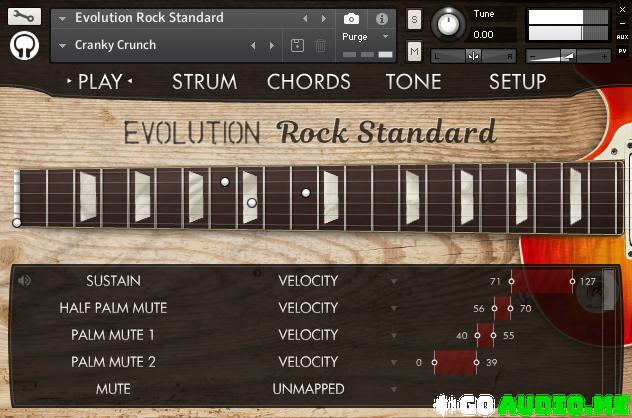Click the Orange Tree Samples logo icon
The image size is (632, 418).
pos(24,46)
